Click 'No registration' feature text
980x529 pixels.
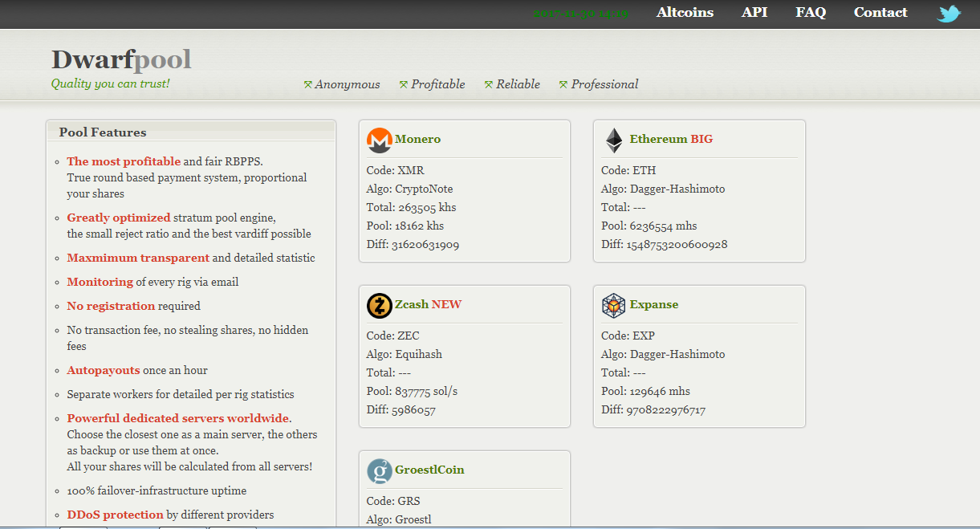coord(111,306)
